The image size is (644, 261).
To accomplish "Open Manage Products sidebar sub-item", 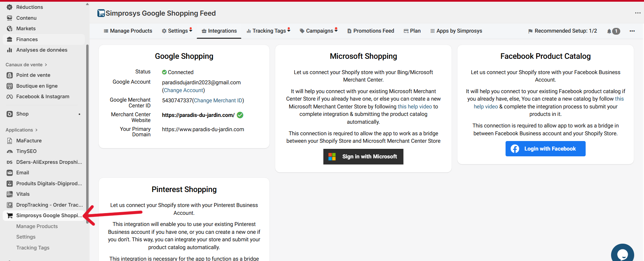I will [x=37, y=226].
